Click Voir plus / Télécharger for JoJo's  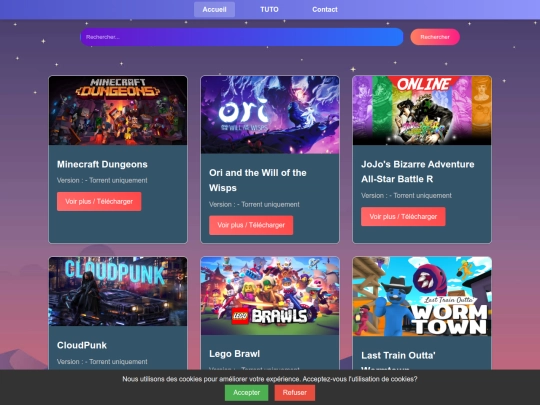coord(403,217)
